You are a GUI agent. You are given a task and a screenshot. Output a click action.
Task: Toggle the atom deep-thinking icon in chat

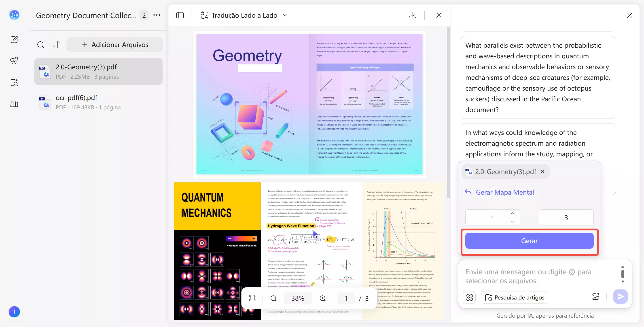(x=470, y=297)
